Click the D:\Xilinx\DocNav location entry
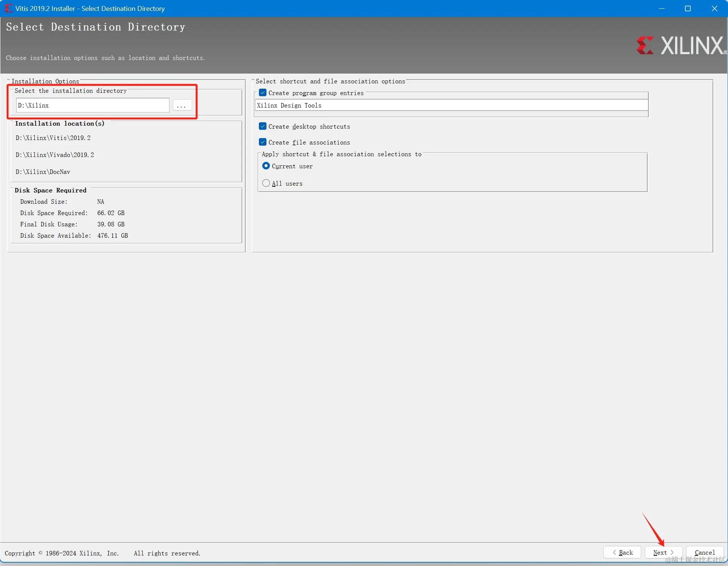This screenshot has height=566, width=728. click(x=43, y=172)
